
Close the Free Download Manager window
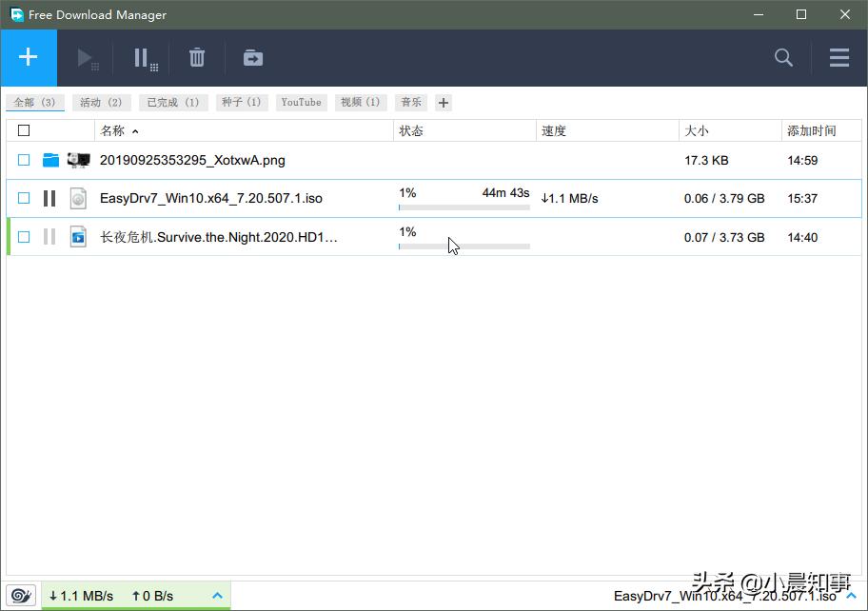point(845,14)
